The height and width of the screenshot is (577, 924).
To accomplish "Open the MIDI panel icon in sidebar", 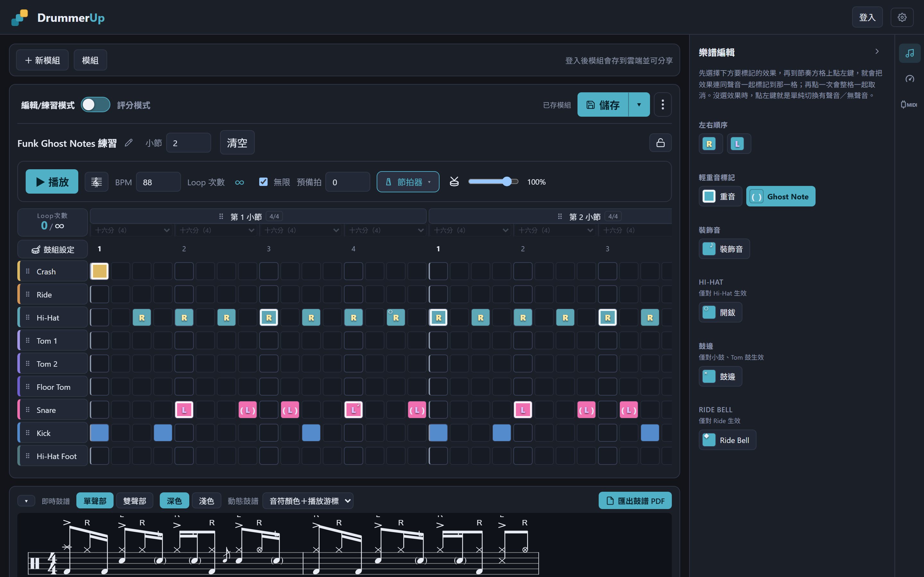I will tap(909, 105).
